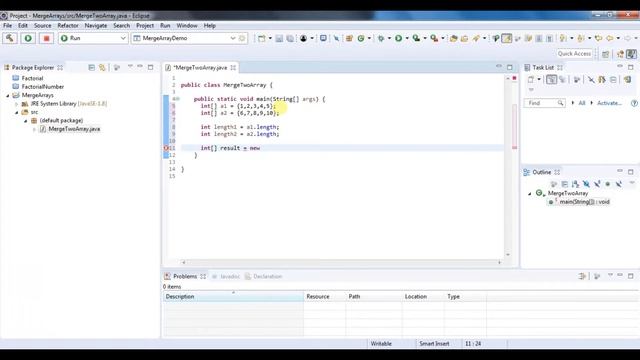Open the File menu
640x360 pixels.
[x=7, y=25]
